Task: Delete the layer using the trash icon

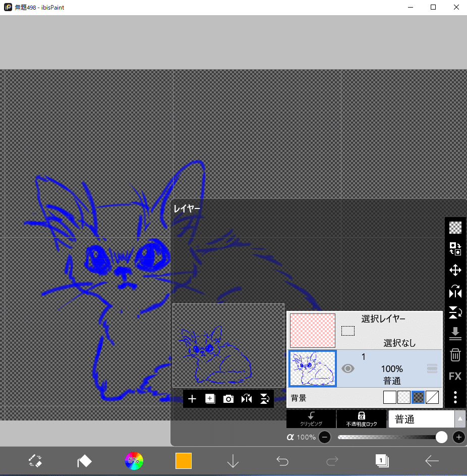Action: pyautogui.click(x=455, y=355)
